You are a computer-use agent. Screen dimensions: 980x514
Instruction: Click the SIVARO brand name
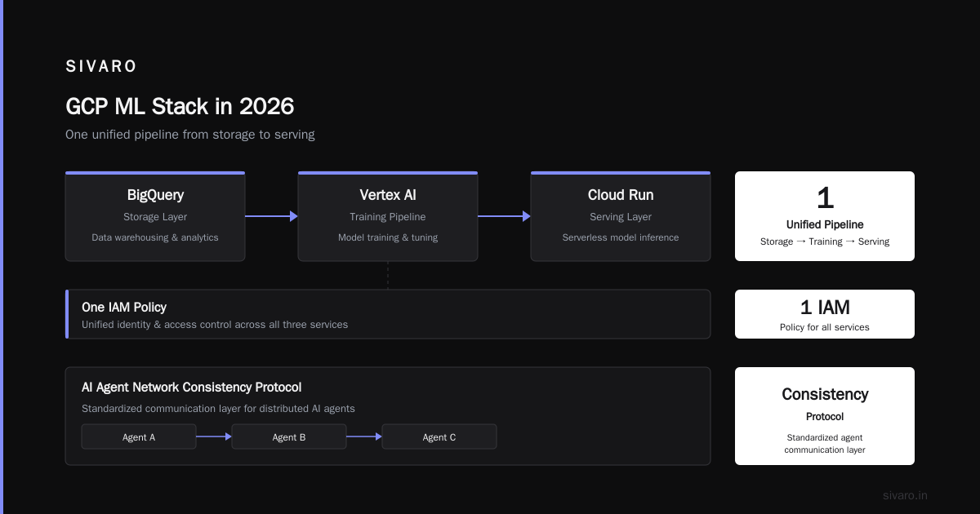pyautogui.click(x=101, y=66)
